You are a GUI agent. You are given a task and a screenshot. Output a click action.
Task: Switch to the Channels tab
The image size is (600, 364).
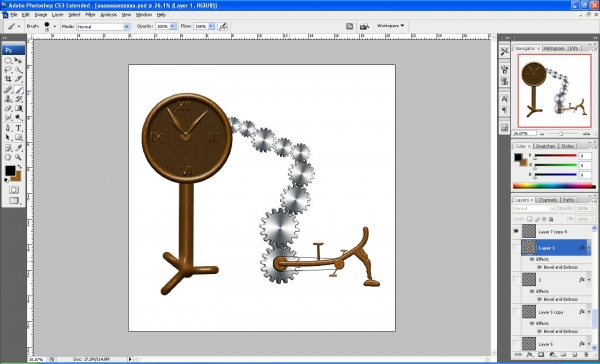pos(548,200)
